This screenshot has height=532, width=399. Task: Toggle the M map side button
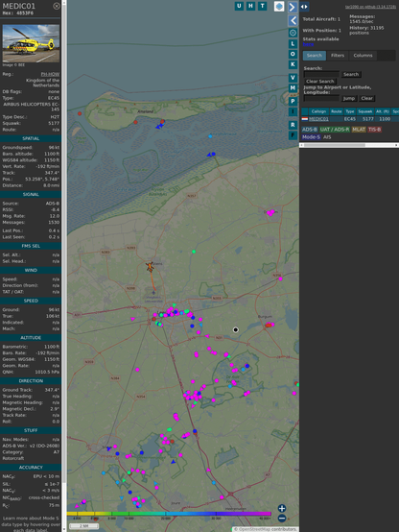[x=293, y=88]
